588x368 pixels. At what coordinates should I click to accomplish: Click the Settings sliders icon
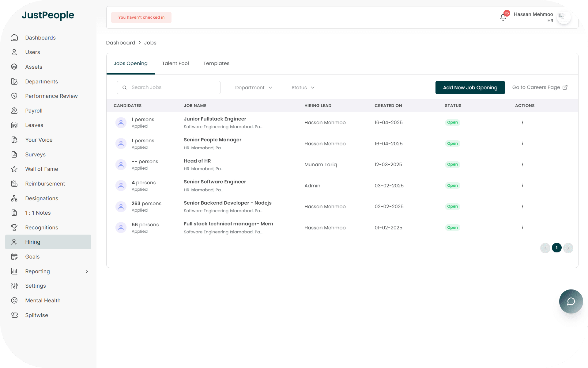coord(14,286)
